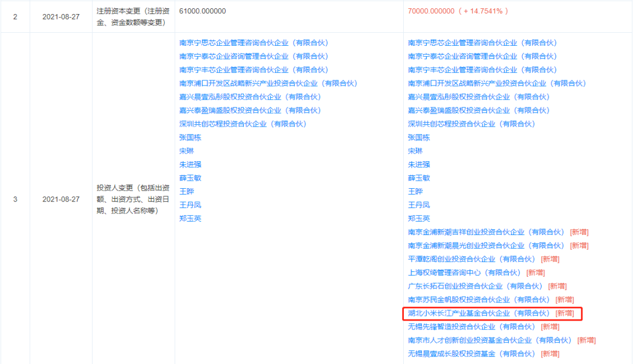Click row number 2 cell
This screenshot has height=364, width=633.
15,17
